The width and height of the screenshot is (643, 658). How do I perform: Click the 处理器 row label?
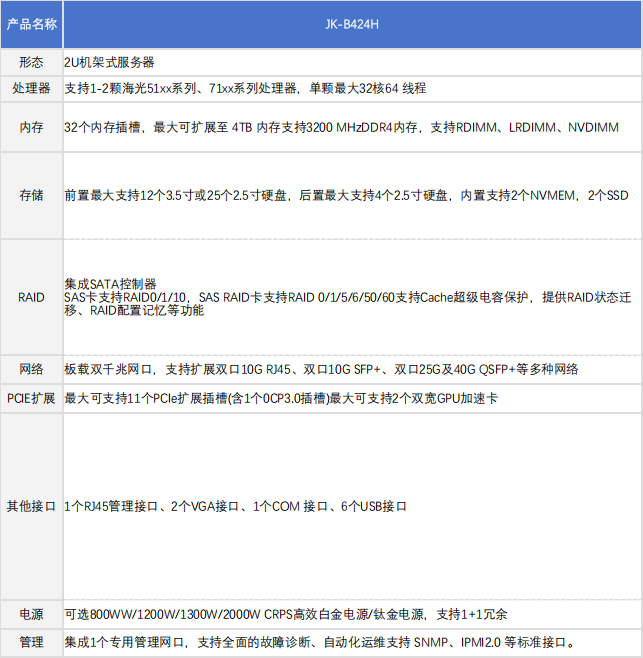point(31,88)
